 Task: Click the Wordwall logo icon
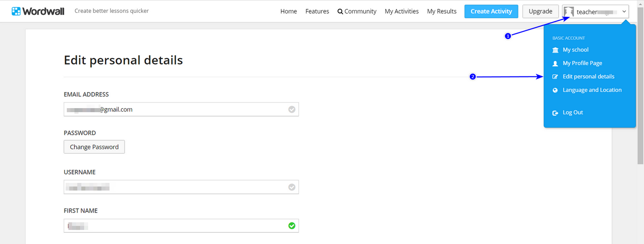coord(16,11)
